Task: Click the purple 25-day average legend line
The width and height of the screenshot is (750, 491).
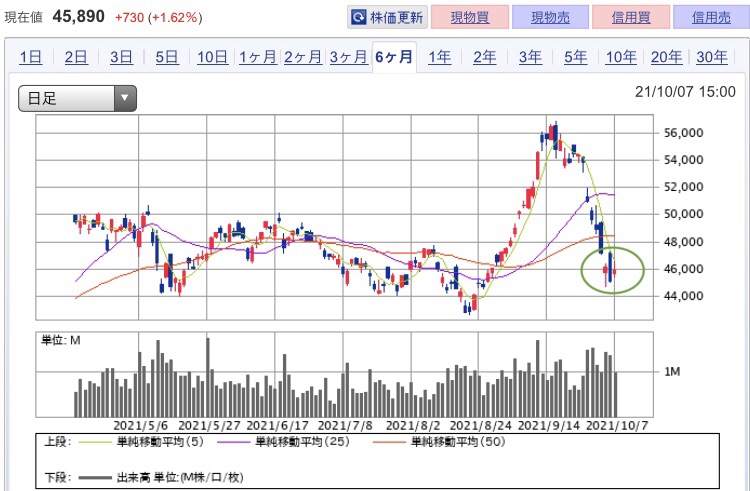Action: [x=233, y=443]
